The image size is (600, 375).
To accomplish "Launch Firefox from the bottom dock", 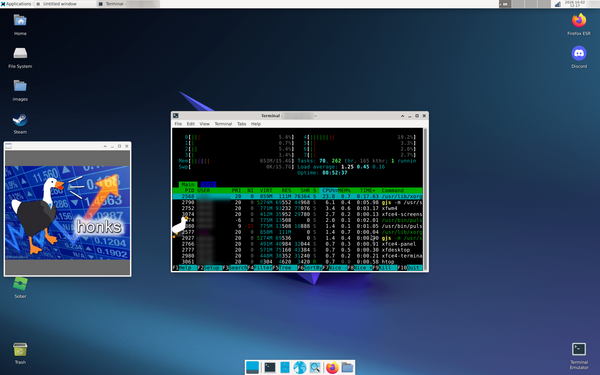I will [332, 367].
